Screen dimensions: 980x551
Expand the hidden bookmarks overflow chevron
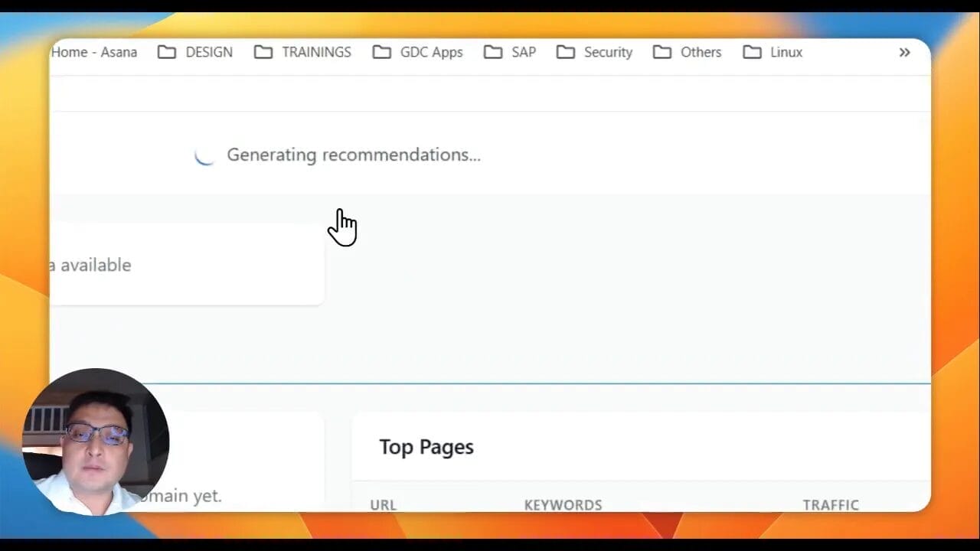904,52
